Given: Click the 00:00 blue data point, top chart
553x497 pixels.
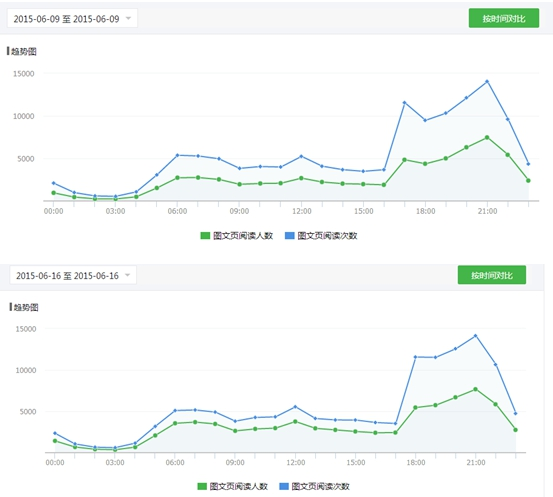Looking at the screenshot, I should point(54,183).
